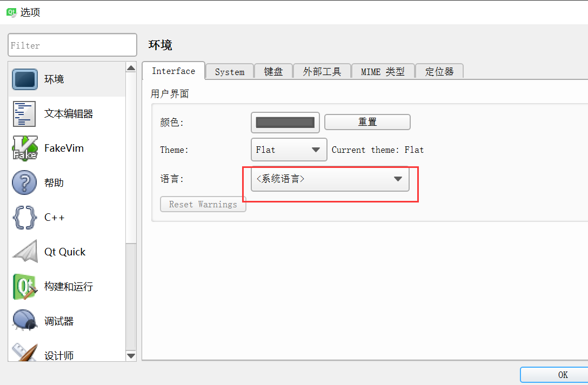Click the 重置 color reset button
The height and width of the screenshot is (385, 588).
click(367, 122)
